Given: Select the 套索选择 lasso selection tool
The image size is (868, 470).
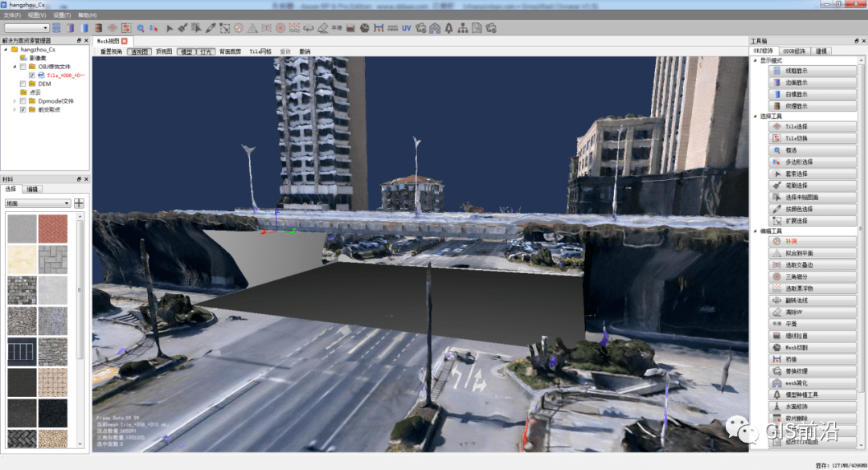Looking at the screenshot, I should (812, 174).
